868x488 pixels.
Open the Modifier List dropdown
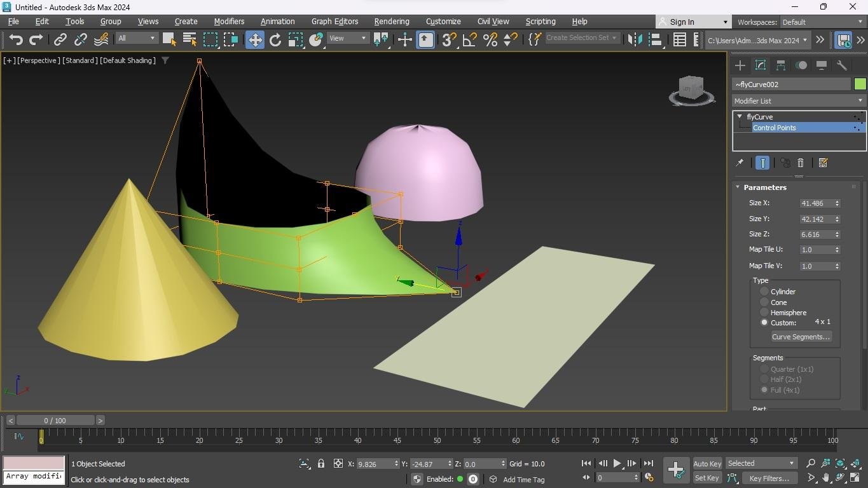tap(799, 101)
